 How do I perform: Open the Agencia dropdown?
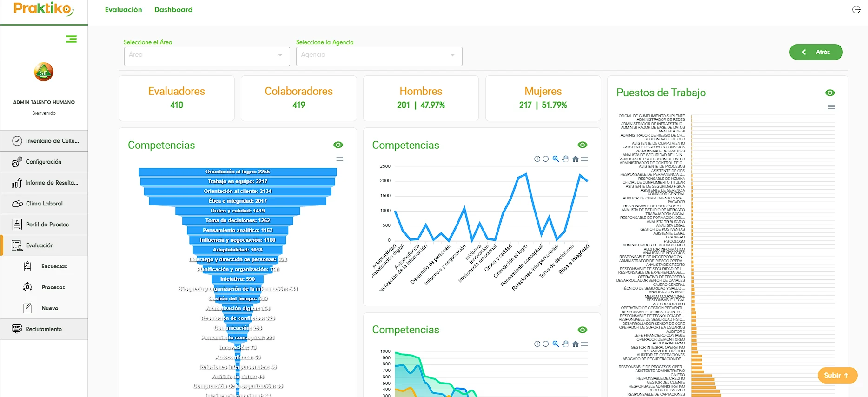tap(379, 56)
